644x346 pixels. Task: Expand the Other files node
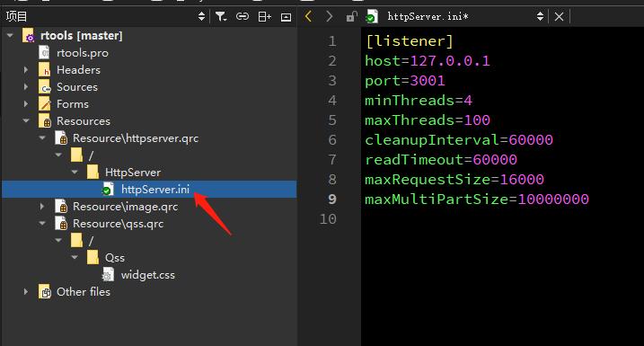pos(26,292)
